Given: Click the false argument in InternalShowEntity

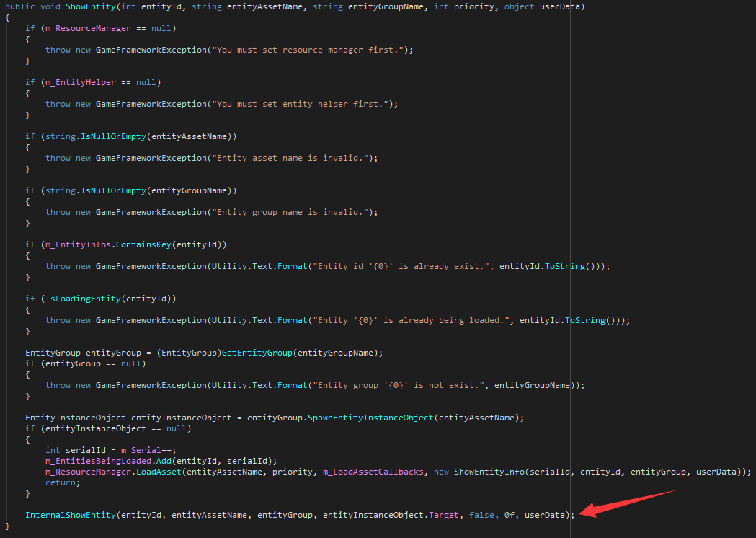Looking at the screenshot, I should pyautogui.click(x=481, y=515).
